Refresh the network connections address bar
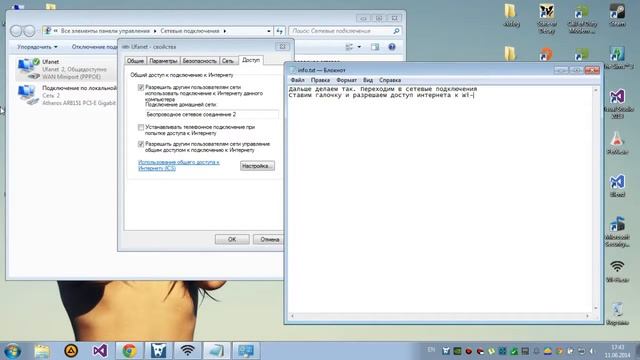This screenshot has height=360, width=640. tap(280, 31)
